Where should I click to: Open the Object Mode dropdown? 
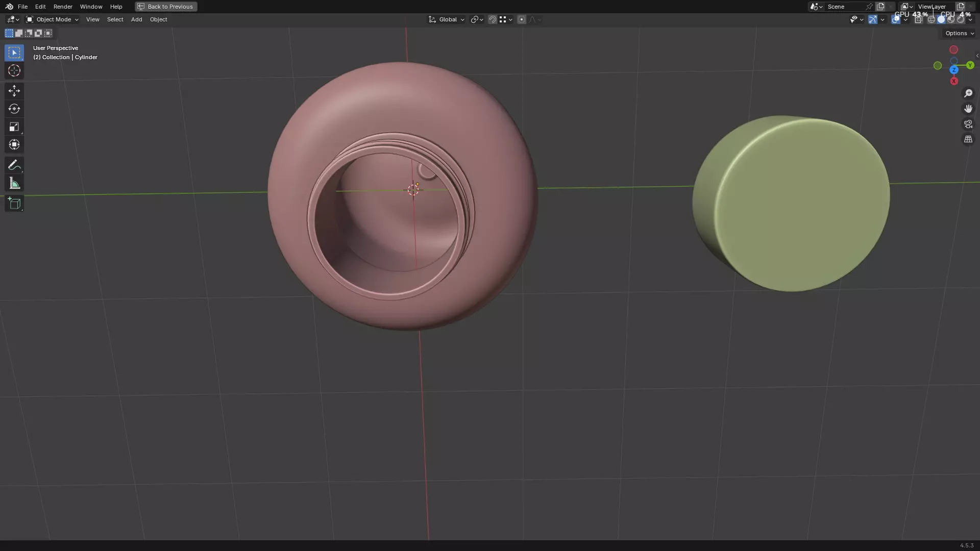coord(53,19)
